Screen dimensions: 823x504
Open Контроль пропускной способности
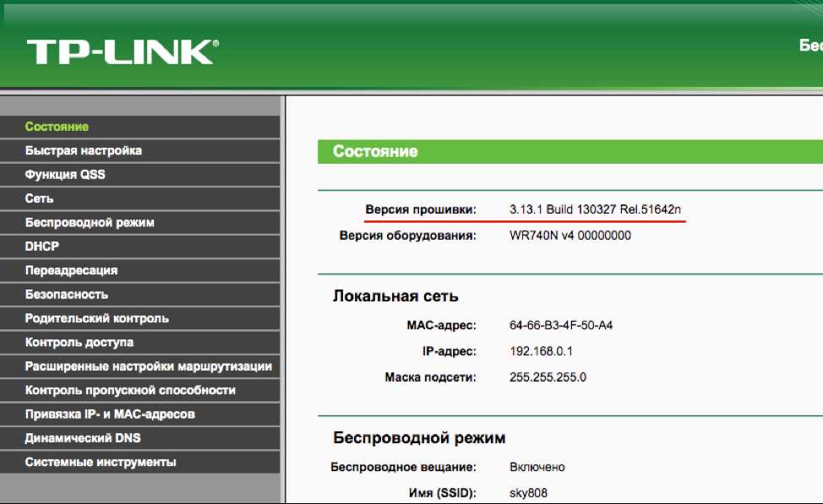click(139, 390)
